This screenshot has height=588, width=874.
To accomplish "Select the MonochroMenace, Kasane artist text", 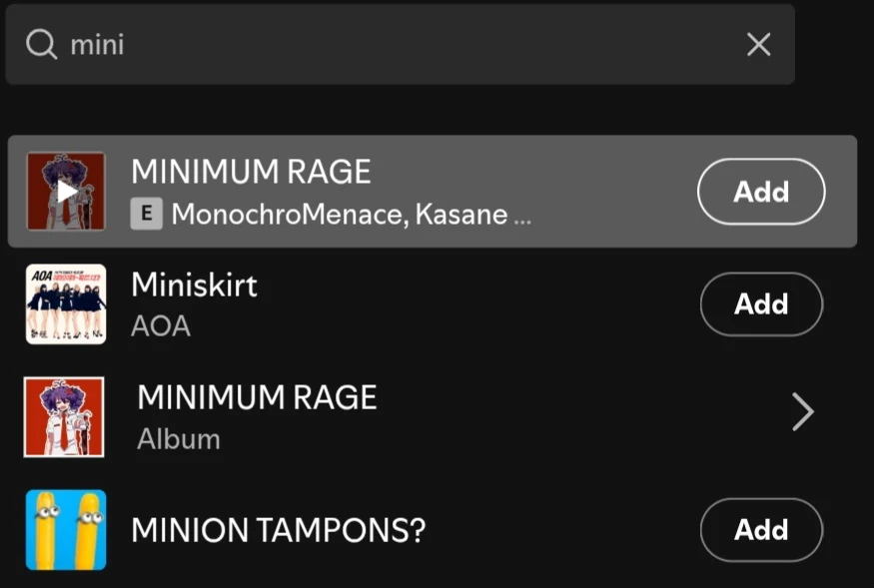I will coord(350,213).
